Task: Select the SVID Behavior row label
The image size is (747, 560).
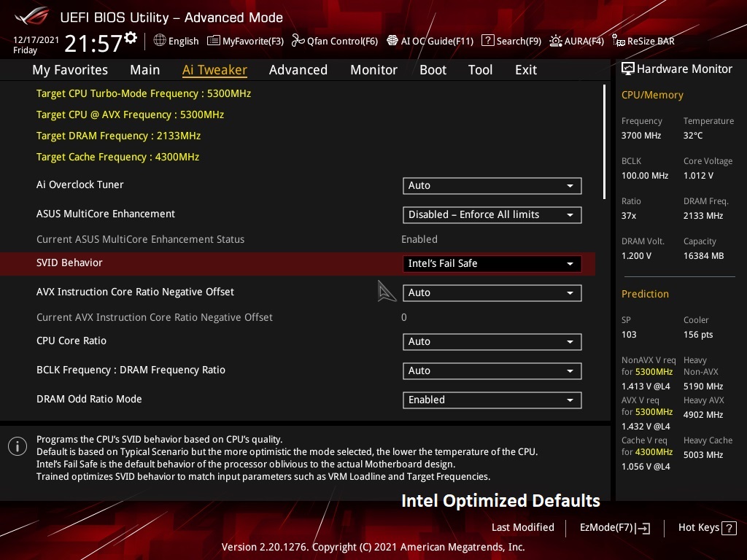Action: coord(69,262)
